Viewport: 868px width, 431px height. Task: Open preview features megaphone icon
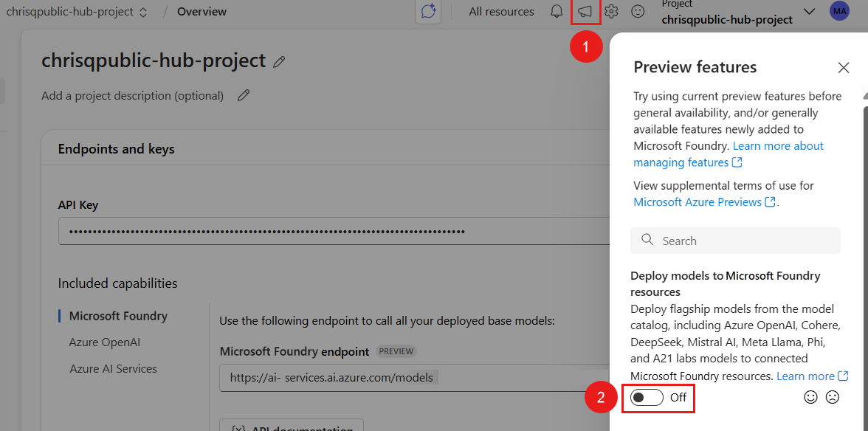point(585,12)
